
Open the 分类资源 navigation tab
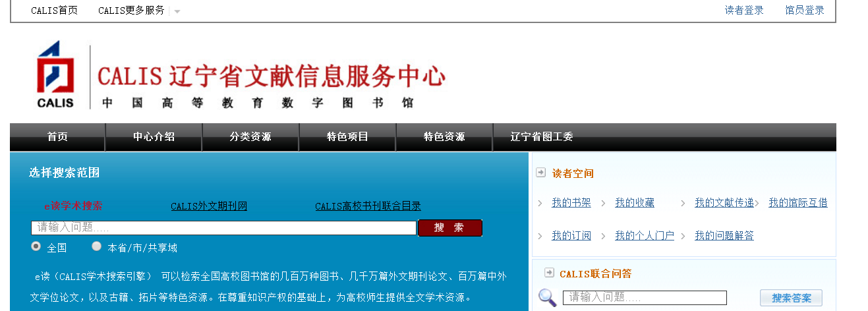click(x=250, y=137)
